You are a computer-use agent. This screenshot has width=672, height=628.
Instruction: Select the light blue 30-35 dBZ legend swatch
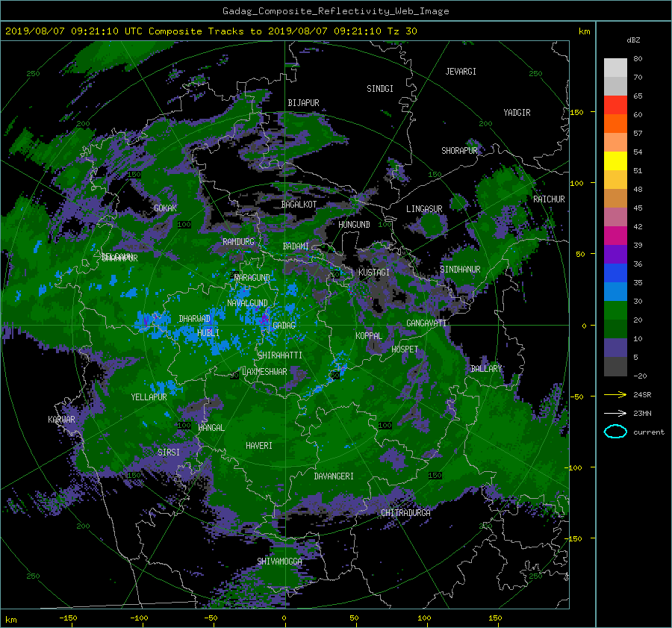click(615, 292)
